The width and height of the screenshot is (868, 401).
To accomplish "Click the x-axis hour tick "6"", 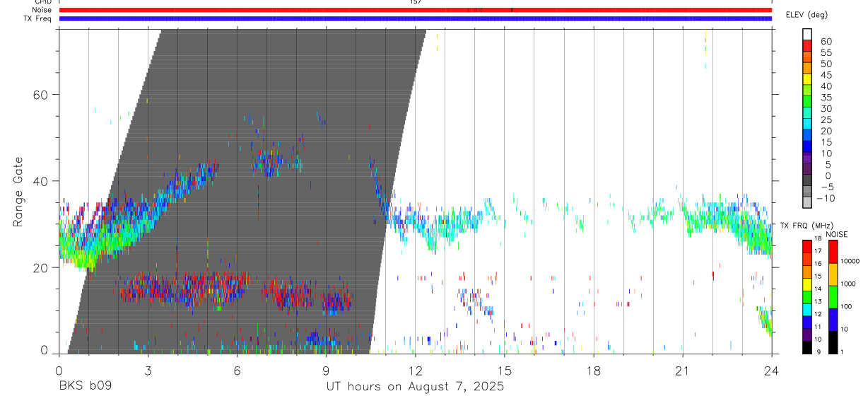I will click(x=237, y=370).
